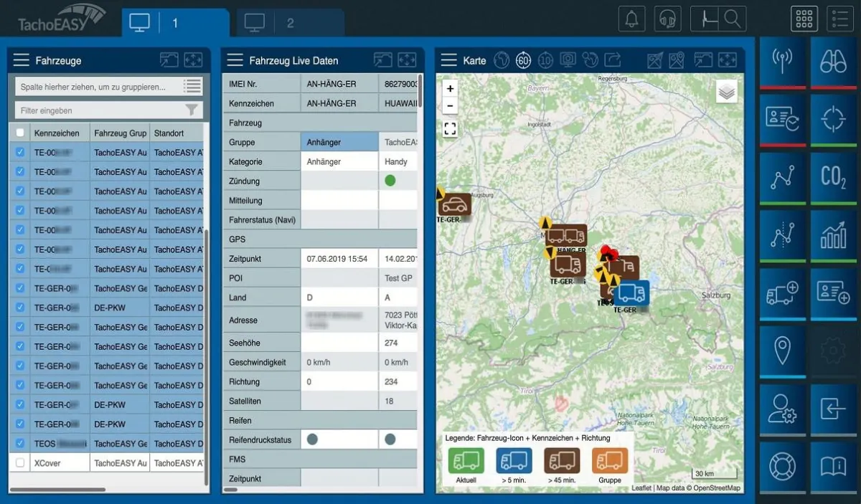Click the bar chart statistics tile
This screenshot has height=504, width=861.
pyautogui.click(x=833, y=235)
